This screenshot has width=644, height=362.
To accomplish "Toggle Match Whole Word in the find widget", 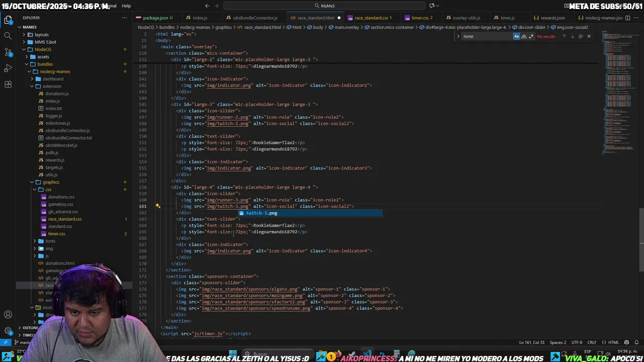I will tap(524, 36).
